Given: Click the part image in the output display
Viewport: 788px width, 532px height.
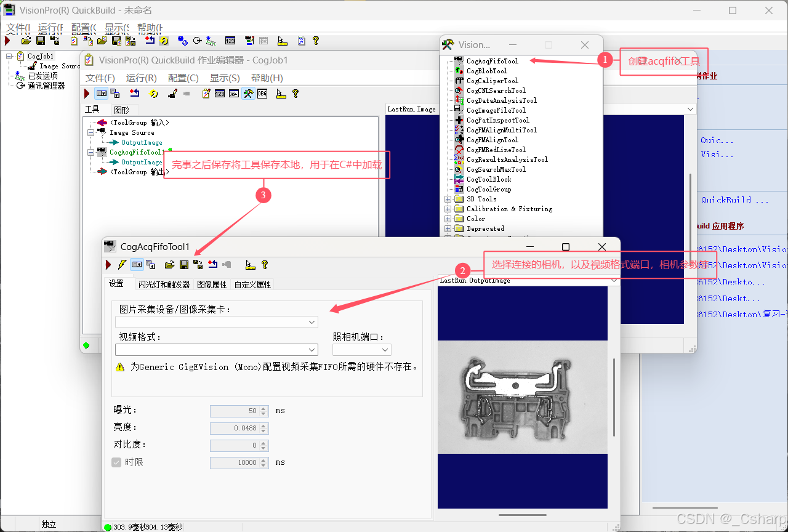Looking at the screenshot, I should pyautogui.click(x=522, y=397).
